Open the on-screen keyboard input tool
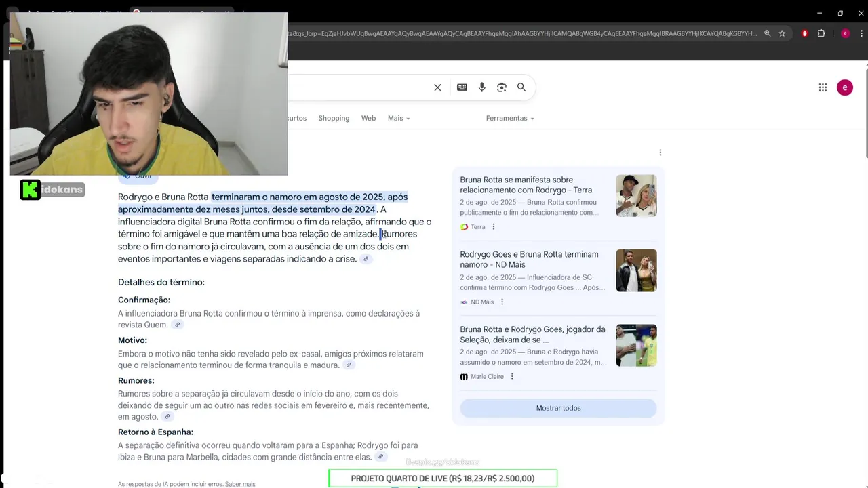The height and width of the screenshot is (488, 868). pos(462,87)
